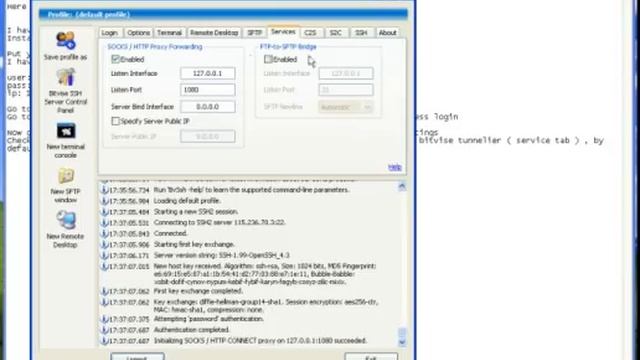
Task: Click info icon beside 'First key exchange completed.'
Action: point(104,291)
